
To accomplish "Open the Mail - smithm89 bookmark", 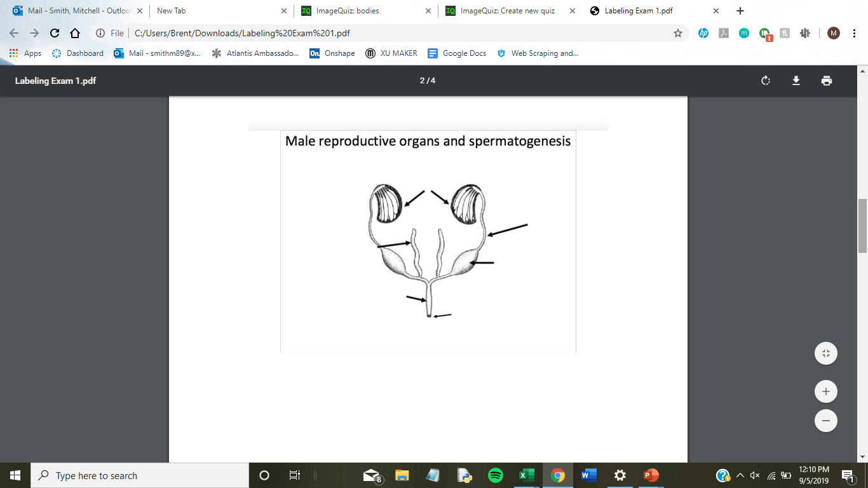I will 158,53.
